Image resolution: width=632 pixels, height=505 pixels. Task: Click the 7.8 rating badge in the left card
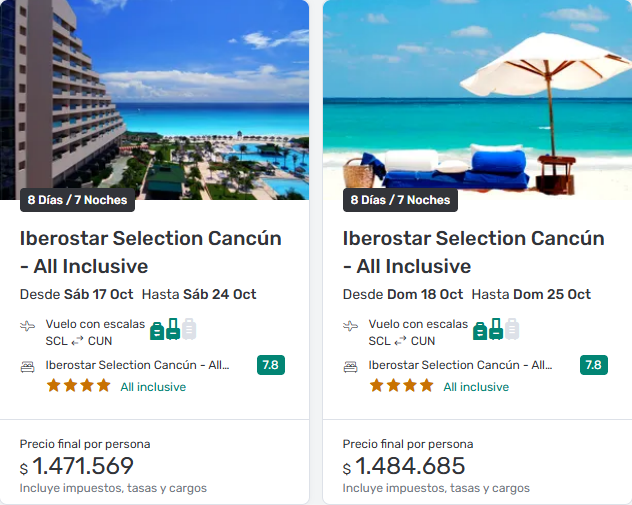270,365
